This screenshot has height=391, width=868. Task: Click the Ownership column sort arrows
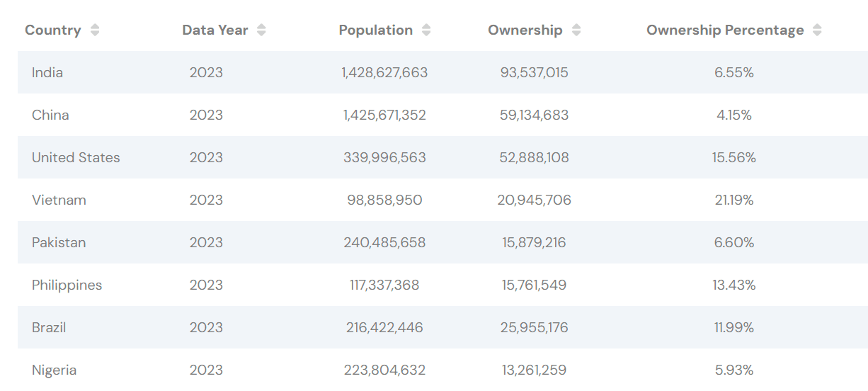576,30
